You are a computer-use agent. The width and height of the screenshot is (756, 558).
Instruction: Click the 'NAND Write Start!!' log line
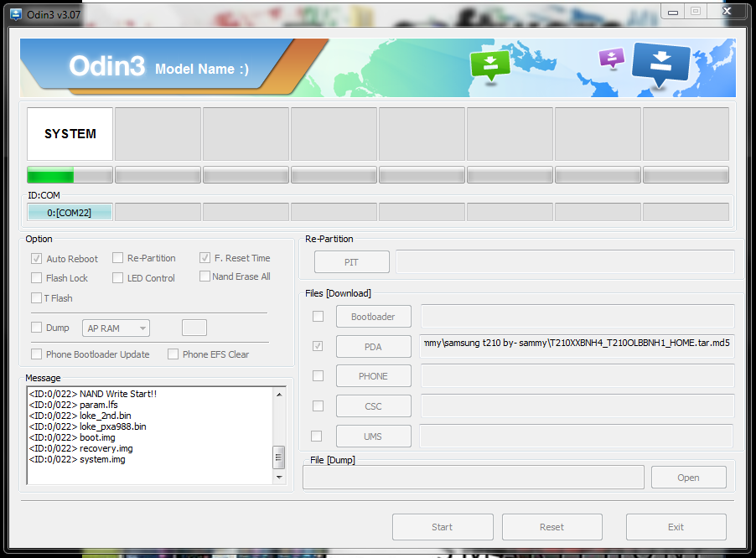[92, 394]
